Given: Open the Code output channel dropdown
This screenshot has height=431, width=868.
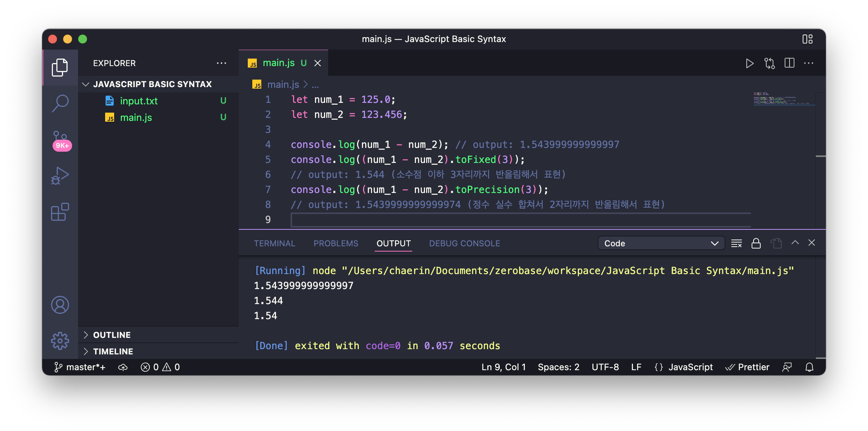Looking at the screenshot, I should (661, 243).
